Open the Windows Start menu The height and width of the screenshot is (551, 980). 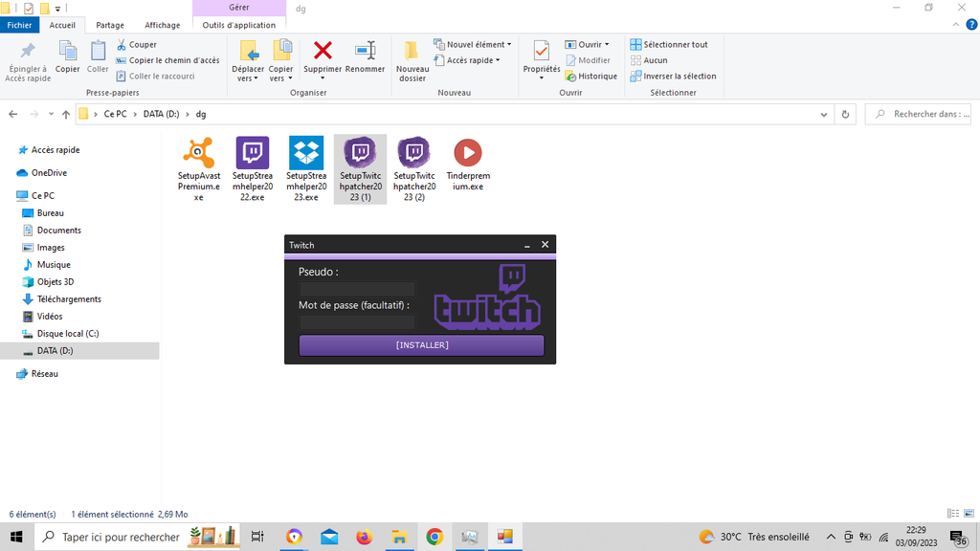pyautogui.click(x=16, y=537)
